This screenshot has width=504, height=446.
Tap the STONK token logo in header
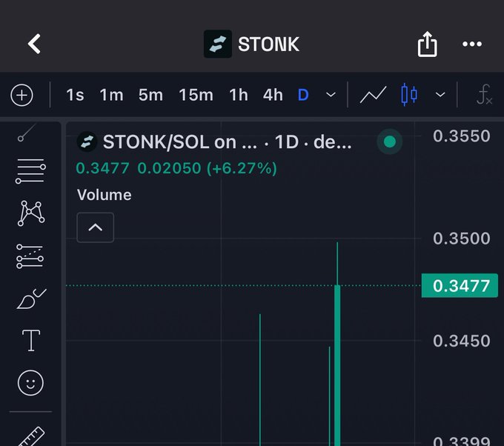pyautogui.click(x=218, y=44)
